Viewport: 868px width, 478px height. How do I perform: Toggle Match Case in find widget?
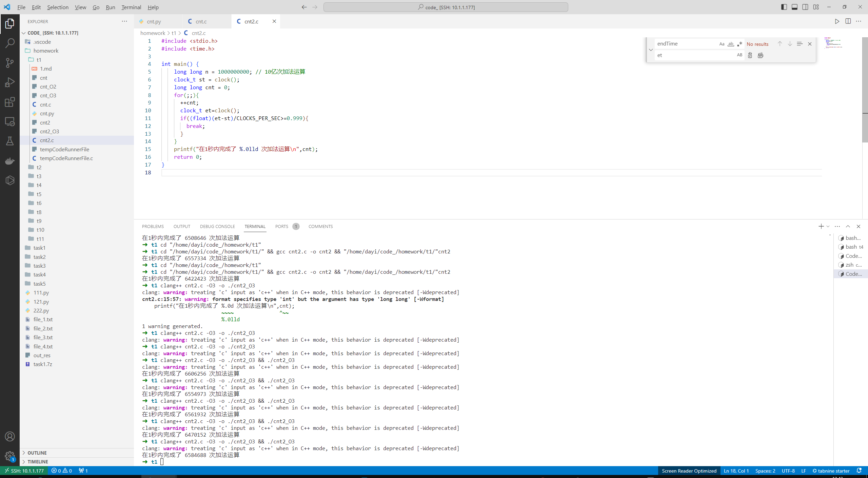point(722,44)
